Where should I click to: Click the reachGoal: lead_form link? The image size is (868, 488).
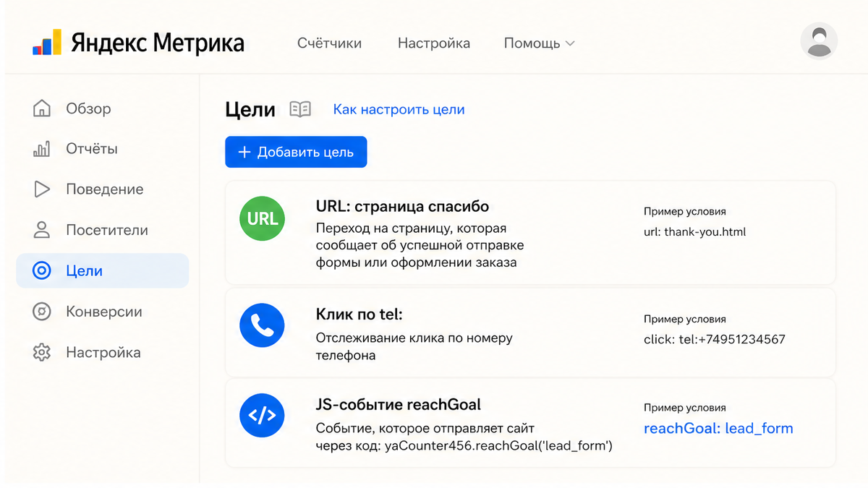click(x=718, y=428)
